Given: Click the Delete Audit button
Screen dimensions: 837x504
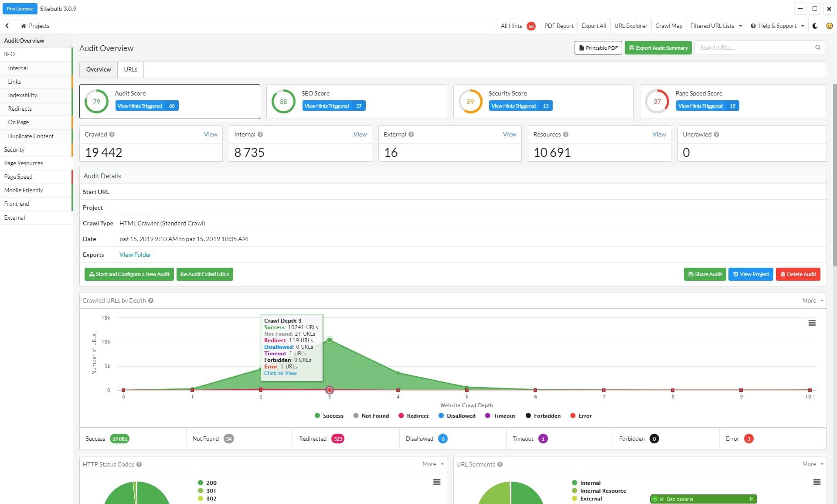Looking at the screenshot, I should (798, 274).
